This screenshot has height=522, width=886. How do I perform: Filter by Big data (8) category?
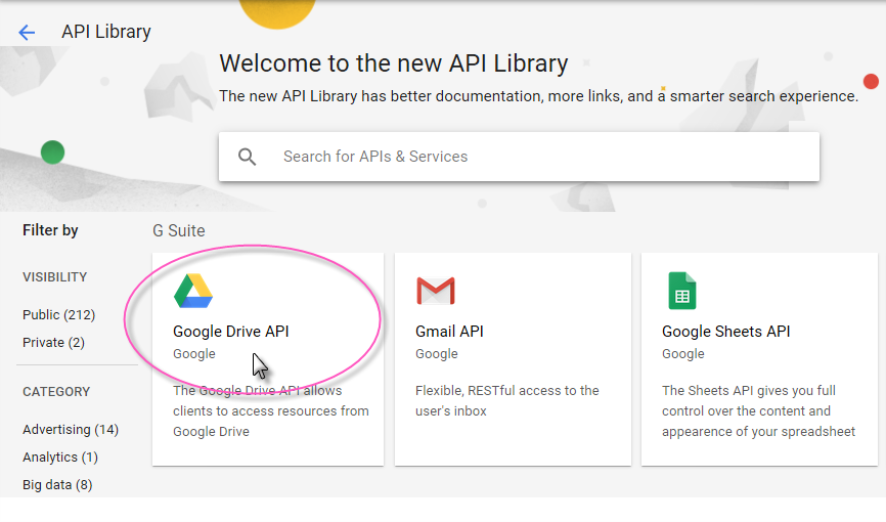point(57,485)
